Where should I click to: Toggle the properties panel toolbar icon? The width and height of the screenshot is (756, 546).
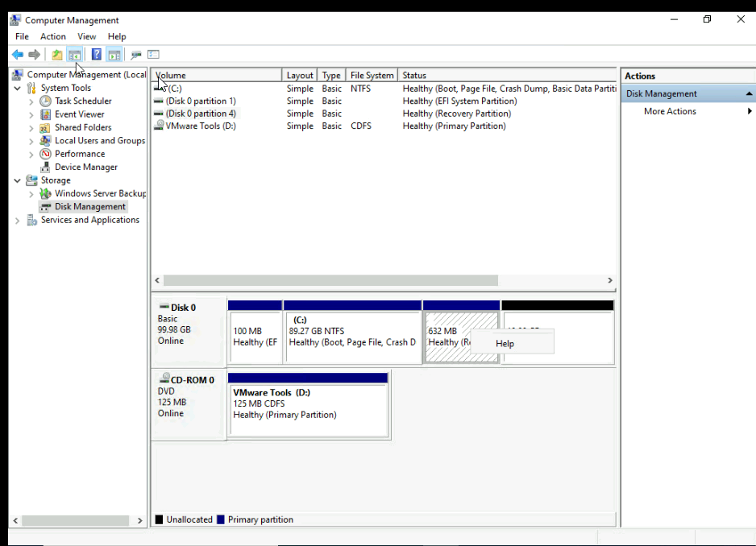[x=153, y=54]
